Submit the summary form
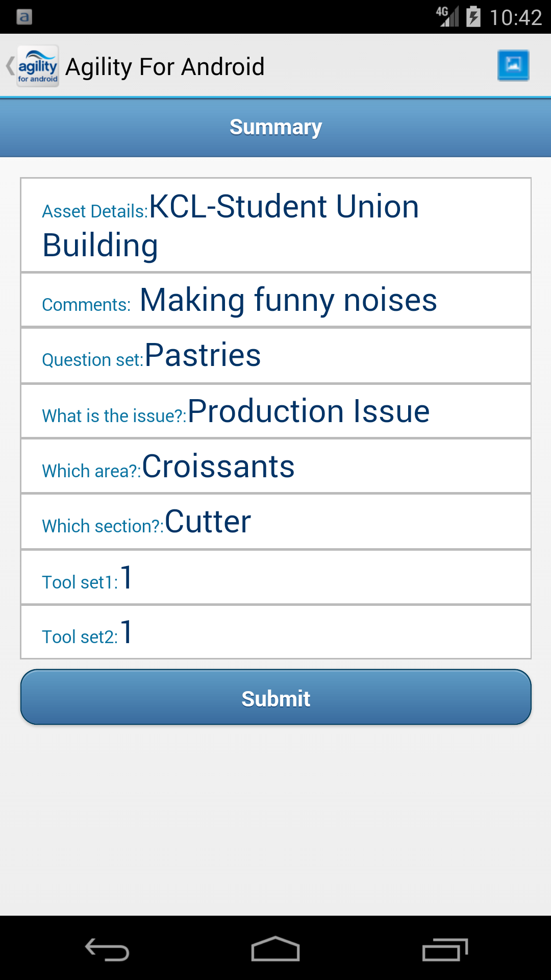Screen dimensions: 551x980 tap(275, 697)
